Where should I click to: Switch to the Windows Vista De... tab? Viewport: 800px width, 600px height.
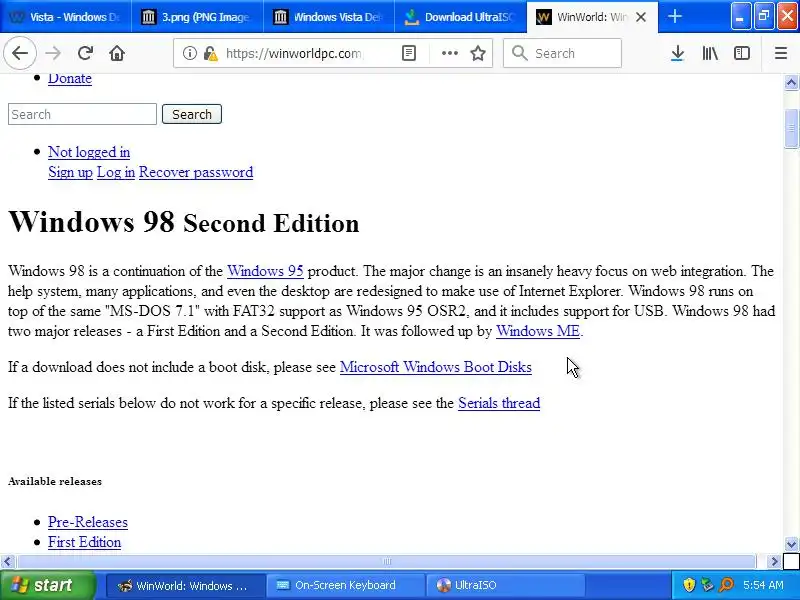click(329, 17)
